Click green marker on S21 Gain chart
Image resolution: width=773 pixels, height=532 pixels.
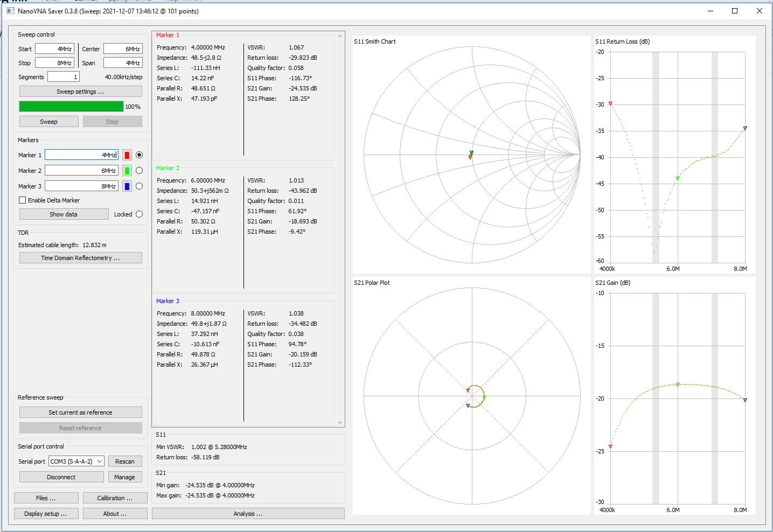click(678, 384)
